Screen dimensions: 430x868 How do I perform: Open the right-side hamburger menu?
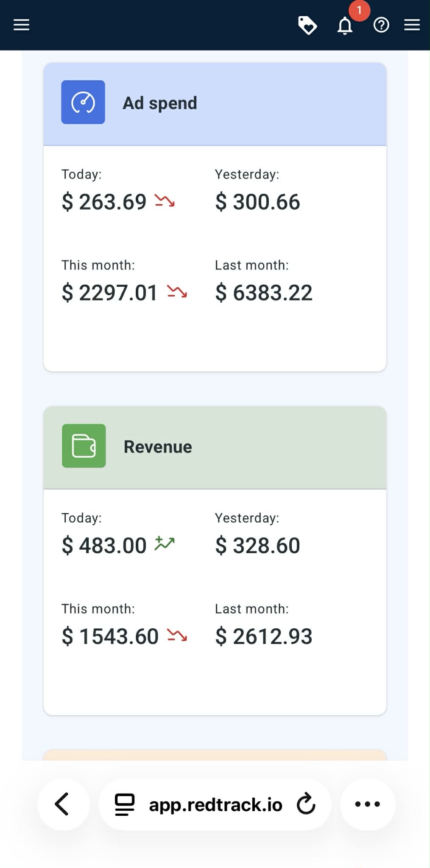click(x=411, y=25)
